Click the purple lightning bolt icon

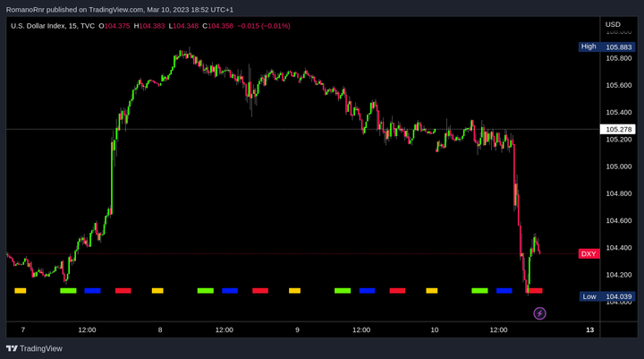tap(539, 313)
